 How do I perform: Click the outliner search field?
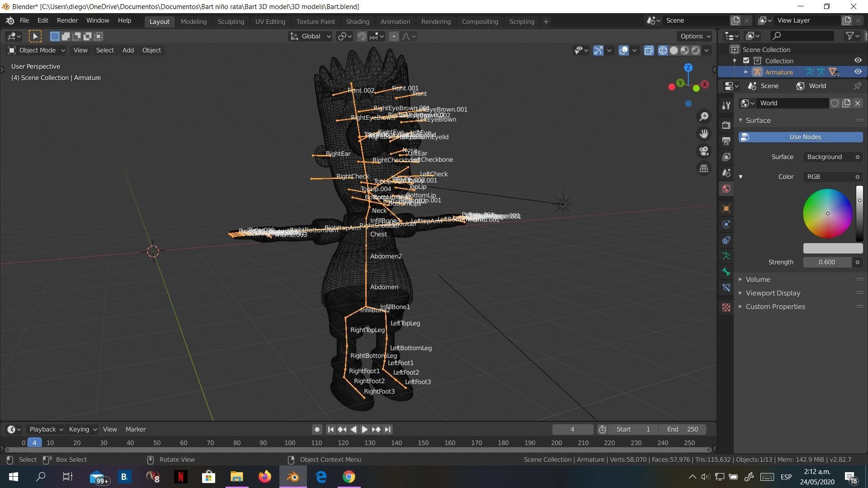(x=802, y=36)
